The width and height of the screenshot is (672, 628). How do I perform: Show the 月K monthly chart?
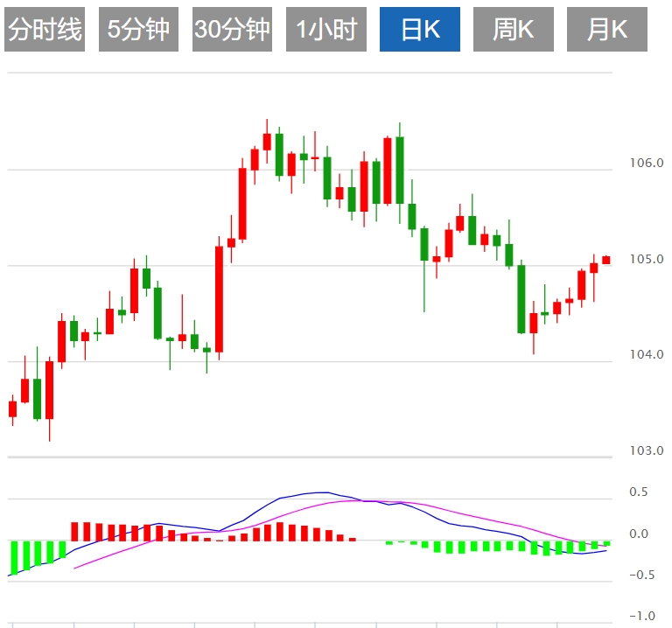(x=606, y=31)
